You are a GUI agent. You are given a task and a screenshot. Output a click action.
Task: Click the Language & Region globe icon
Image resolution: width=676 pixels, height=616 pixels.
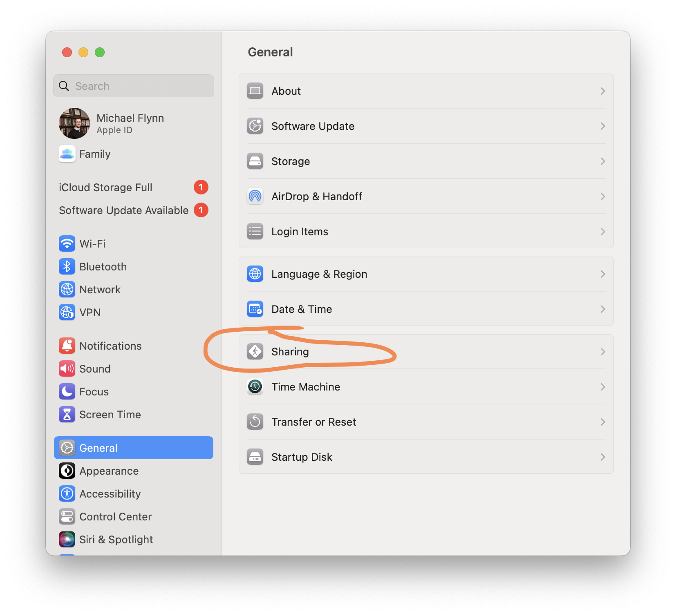255,274
